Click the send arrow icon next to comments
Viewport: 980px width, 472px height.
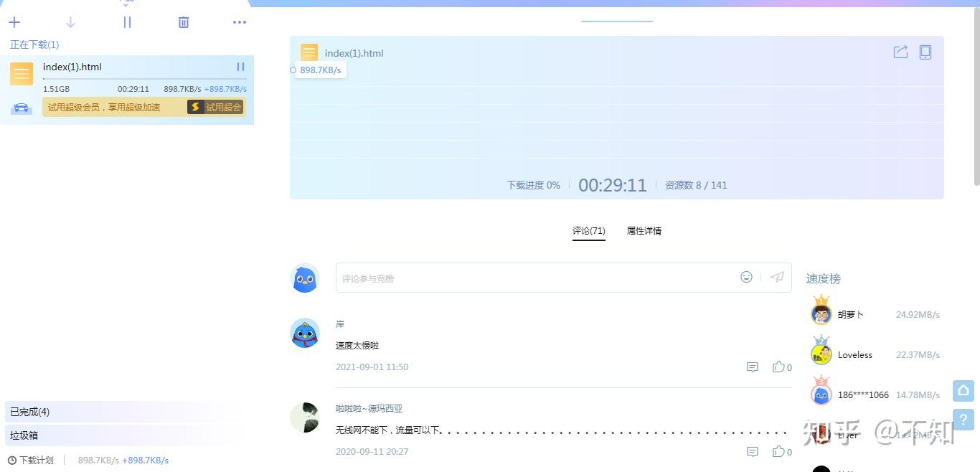pyautogui.click(x=777, y=277)
